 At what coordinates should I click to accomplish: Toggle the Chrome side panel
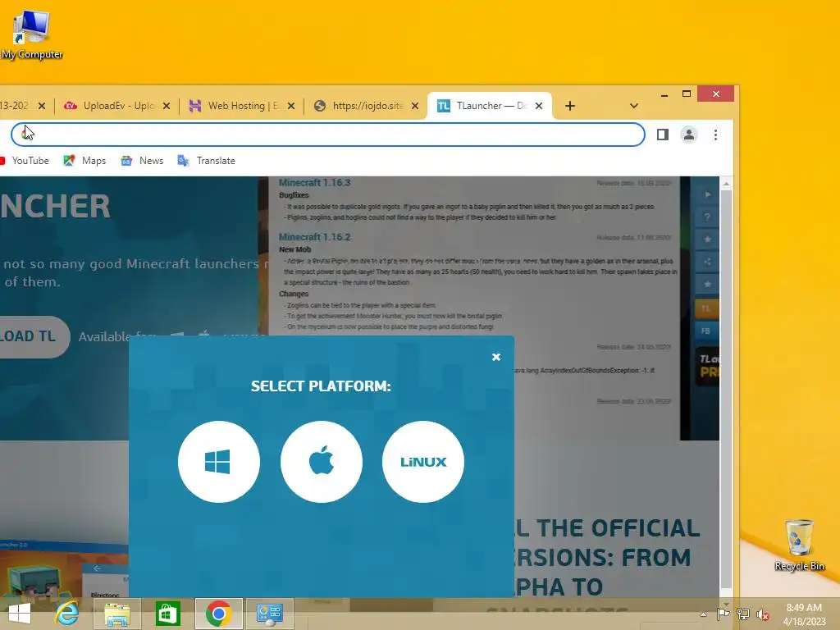coord(663,135)
